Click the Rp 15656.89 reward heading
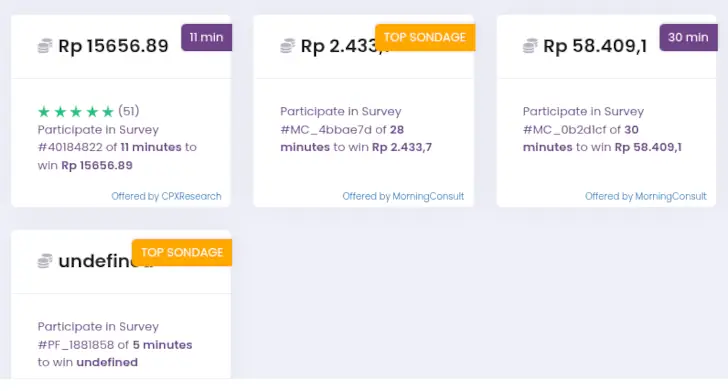The width and height of the screenshot is (728, 391). 113,46
